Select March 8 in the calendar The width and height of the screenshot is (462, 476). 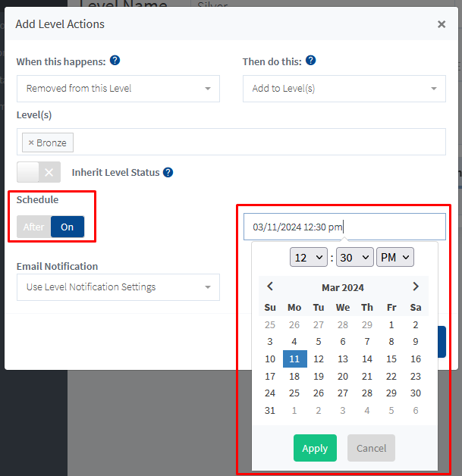[x=391, y=342]
